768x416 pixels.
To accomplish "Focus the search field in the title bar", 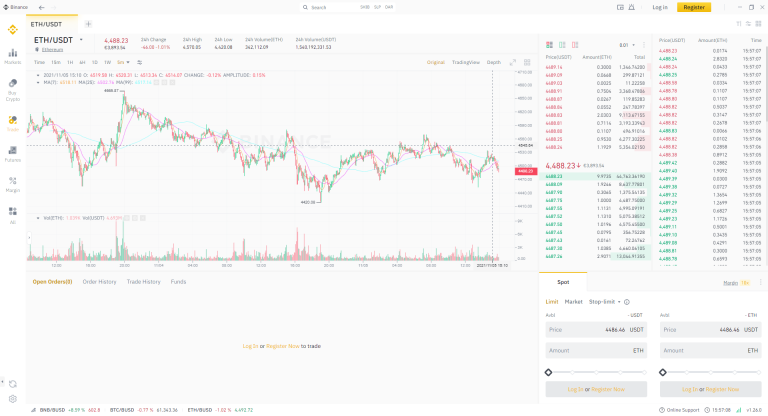I will [348, 7].
